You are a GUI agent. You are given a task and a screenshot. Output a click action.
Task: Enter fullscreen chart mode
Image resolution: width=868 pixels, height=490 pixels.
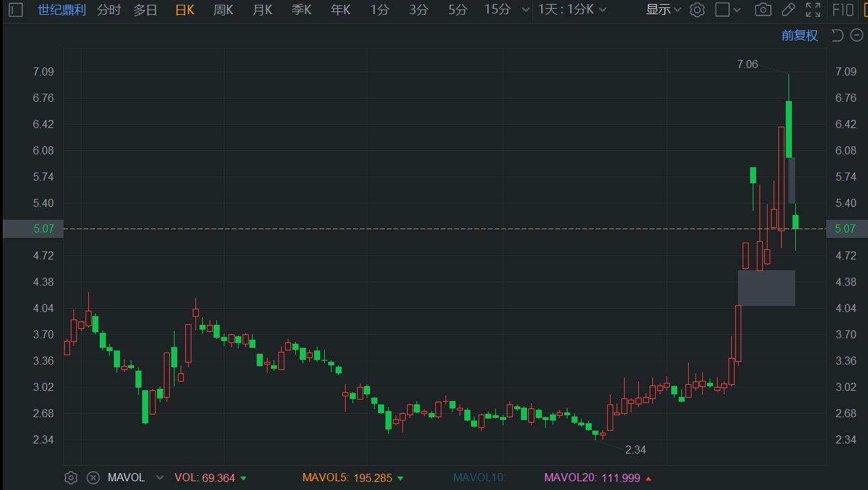pos(813,10)
